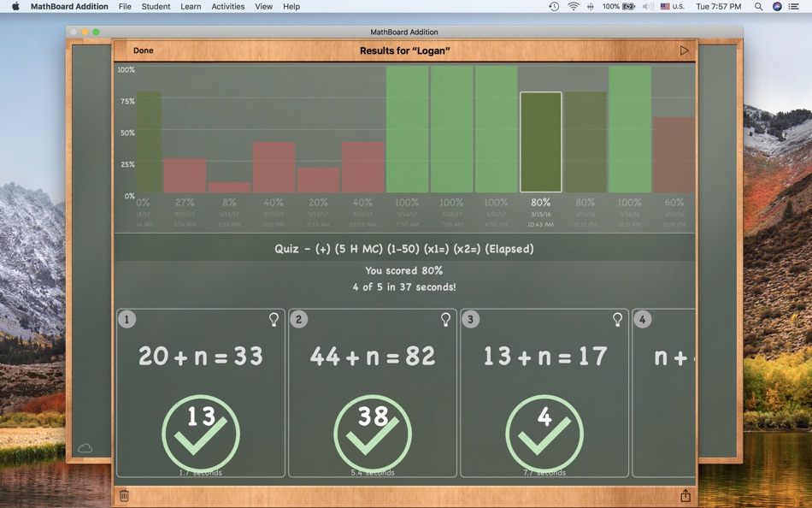Click the cloud icon on the chalkboard
This screenshot has width=812, height=508.
coord(85,448)
